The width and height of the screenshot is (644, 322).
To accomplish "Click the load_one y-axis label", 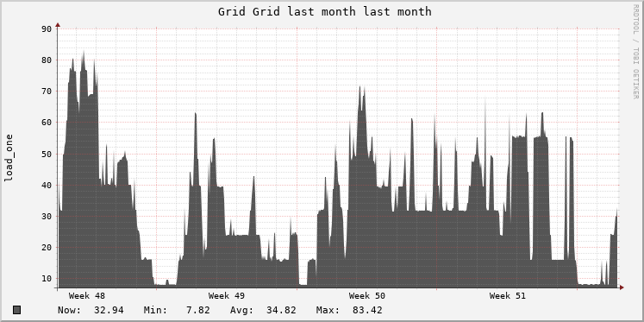I will [x=9, y=158].
